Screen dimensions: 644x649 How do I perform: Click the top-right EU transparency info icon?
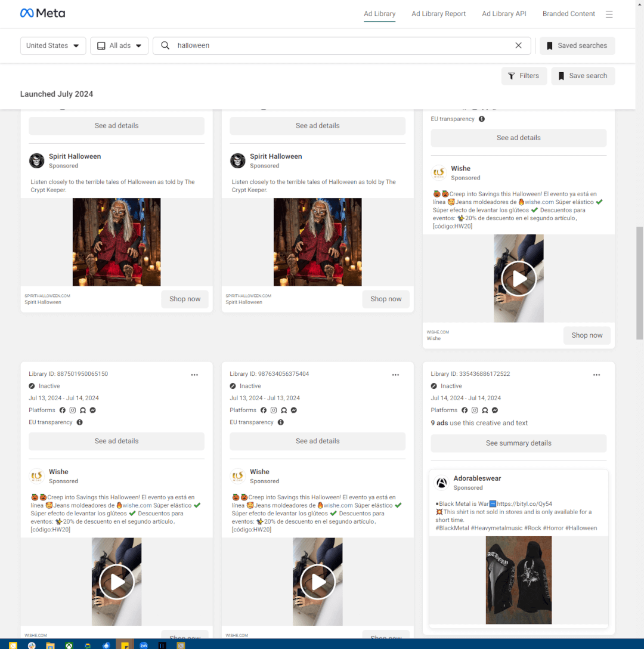[482, 119]
